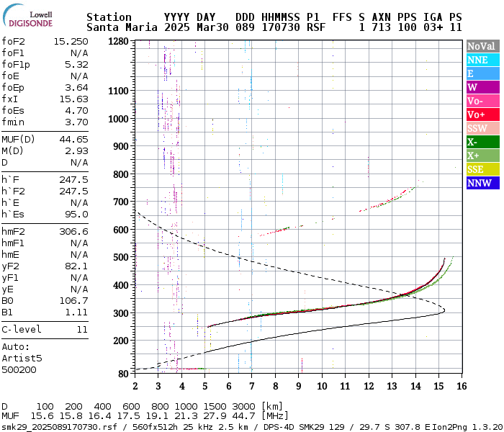The width and height of the screenshot is (504, 432).
Task: Click the 500200 version number
Action: click(x=19, y=370)
